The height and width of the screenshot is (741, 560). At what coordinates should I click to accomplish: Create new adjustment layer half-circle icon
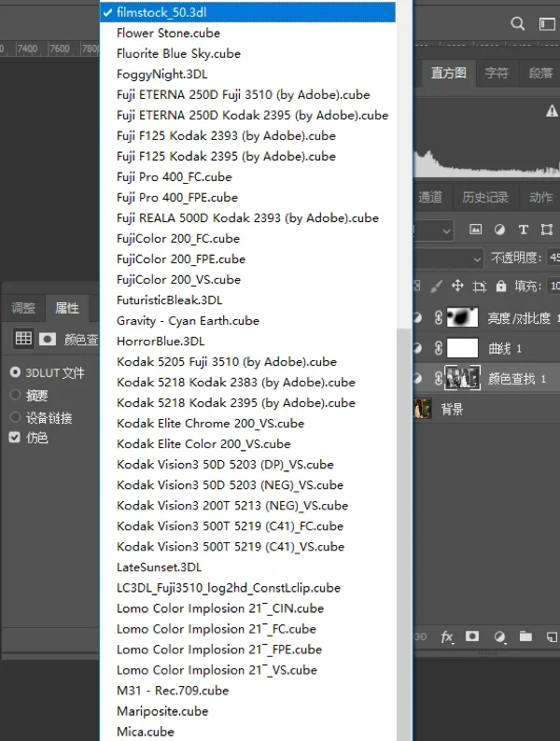499,637
